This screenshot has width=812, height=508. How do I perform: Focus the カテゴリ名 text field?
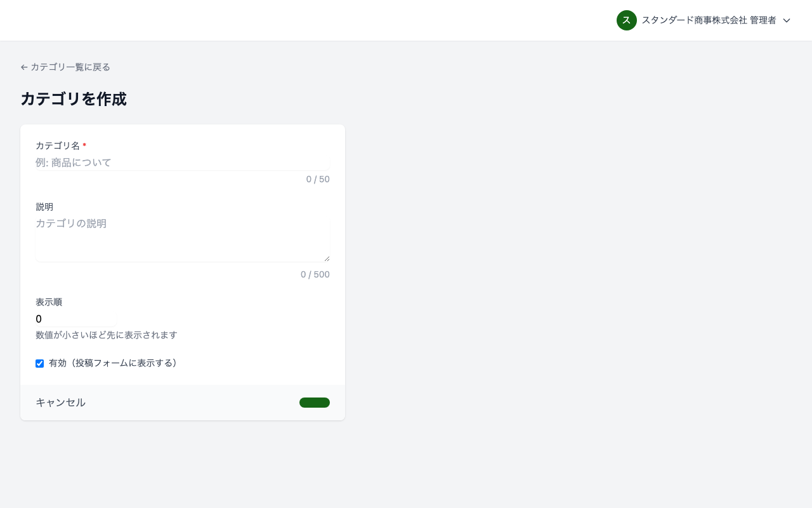pyautogui.click(x=183, y=163)
